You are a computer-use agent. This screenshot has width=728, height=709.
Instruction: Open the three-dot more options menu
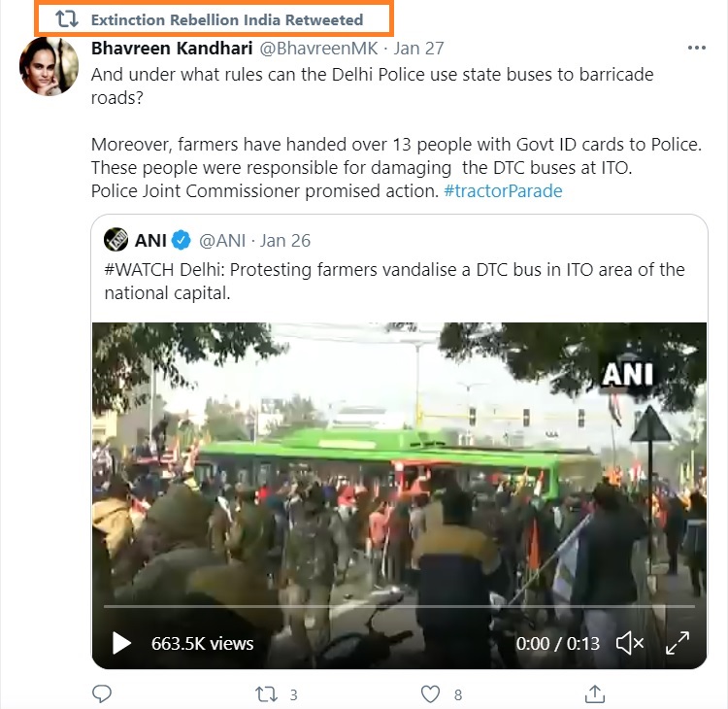click(696, 48)
